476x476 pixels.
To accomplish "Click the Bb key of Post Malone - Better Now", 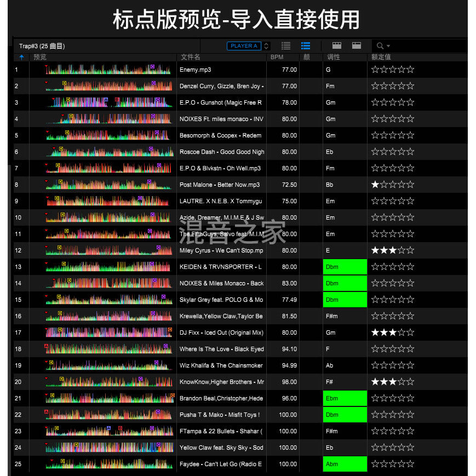I will click(329, 185).
